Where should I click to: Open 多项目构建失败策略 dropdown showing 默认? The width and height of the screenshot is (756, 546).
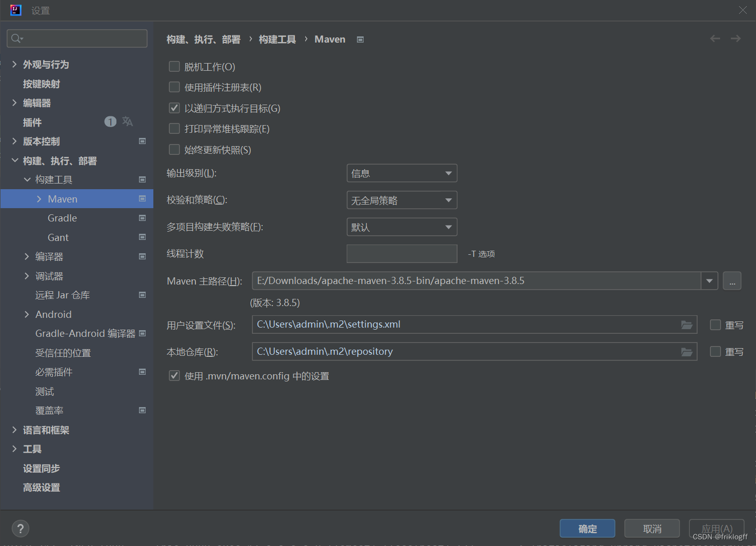[x=402, y=227]
